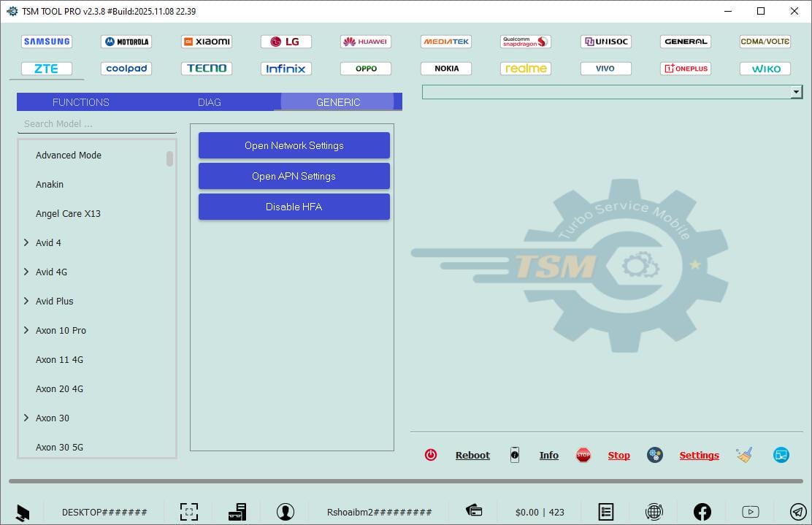Click the Telegram icon in the bottom bar
The height and width of the screenshot is (525, 812).
tap(797, 511)
